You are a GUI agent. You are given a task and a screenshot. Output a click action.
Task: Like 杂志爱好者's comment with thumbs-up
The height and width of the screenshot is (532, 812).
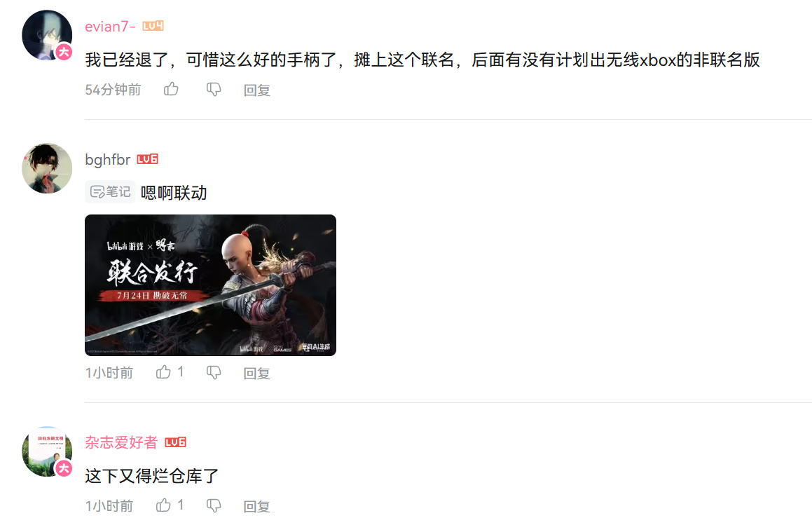(x=164, y=505)
